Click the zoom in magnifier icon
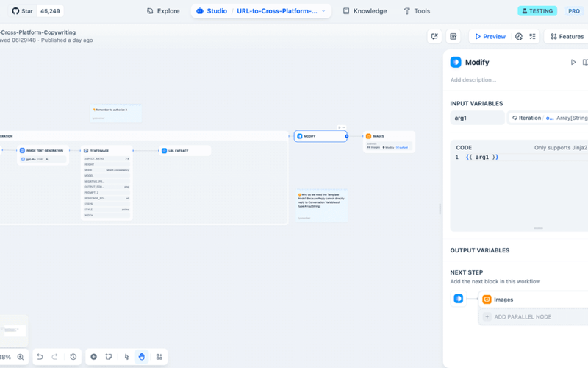The width and height of the screenshot is (588, 368). (x=21, y=357)
